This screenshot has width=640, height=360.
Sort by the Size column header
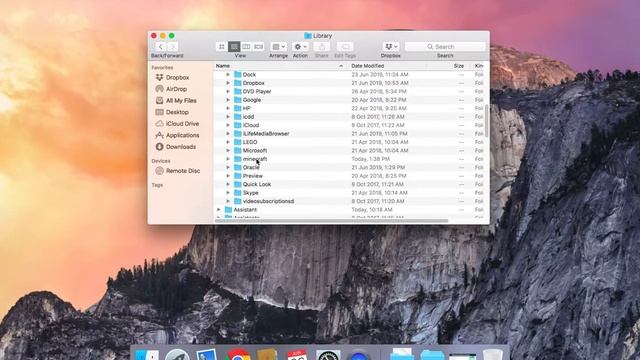[459, 66]
